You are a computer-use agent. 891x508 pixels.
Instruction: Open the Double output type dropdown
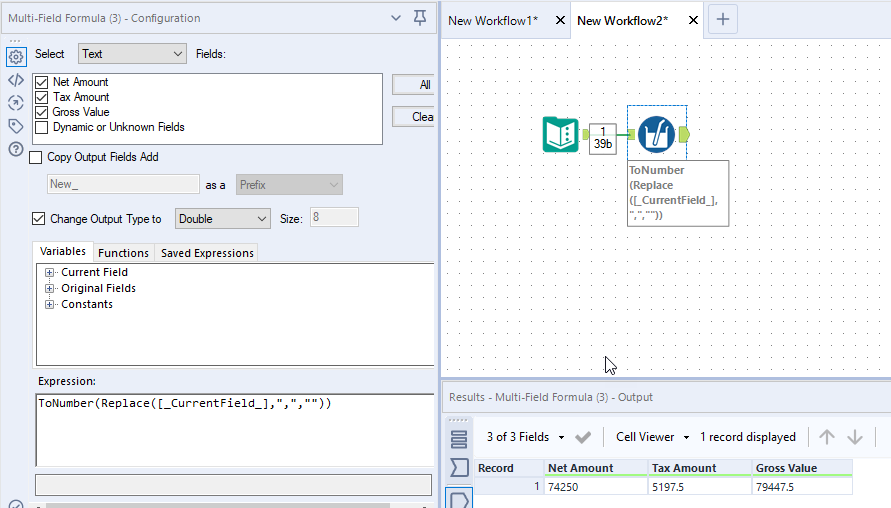(222, 219)
